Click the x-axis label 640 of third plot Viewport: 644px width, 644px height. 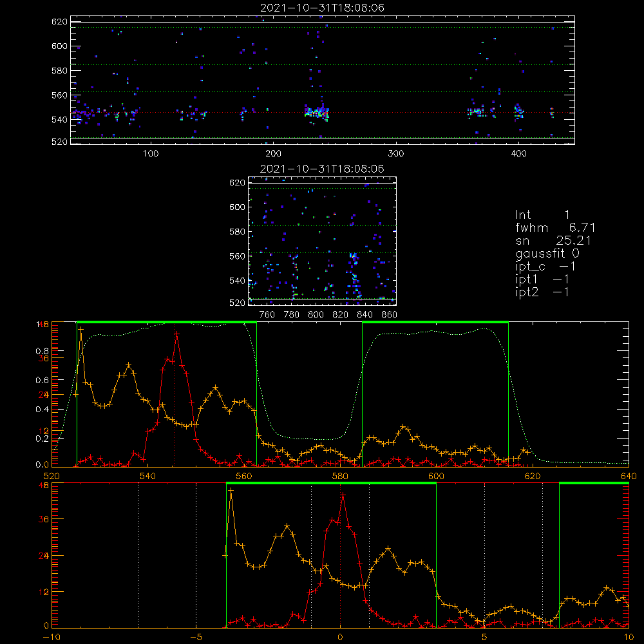629,476
